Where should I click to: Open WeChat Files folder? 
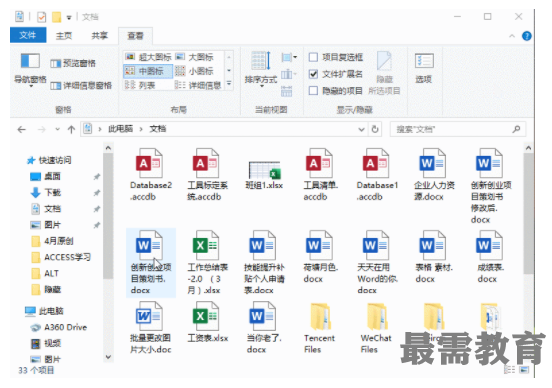click(x=376, y=328)
